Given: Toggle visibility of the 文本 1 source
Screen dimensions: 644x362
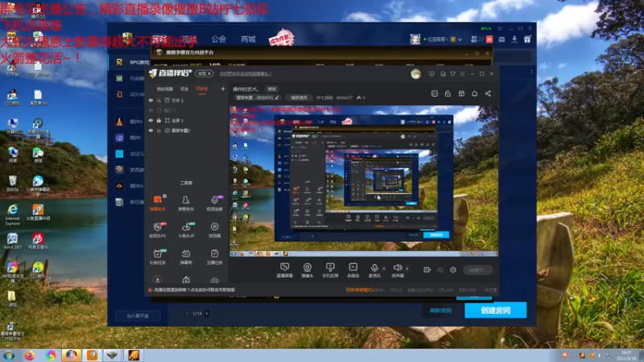Looking at the screenshot, I should tap(151, 100).
